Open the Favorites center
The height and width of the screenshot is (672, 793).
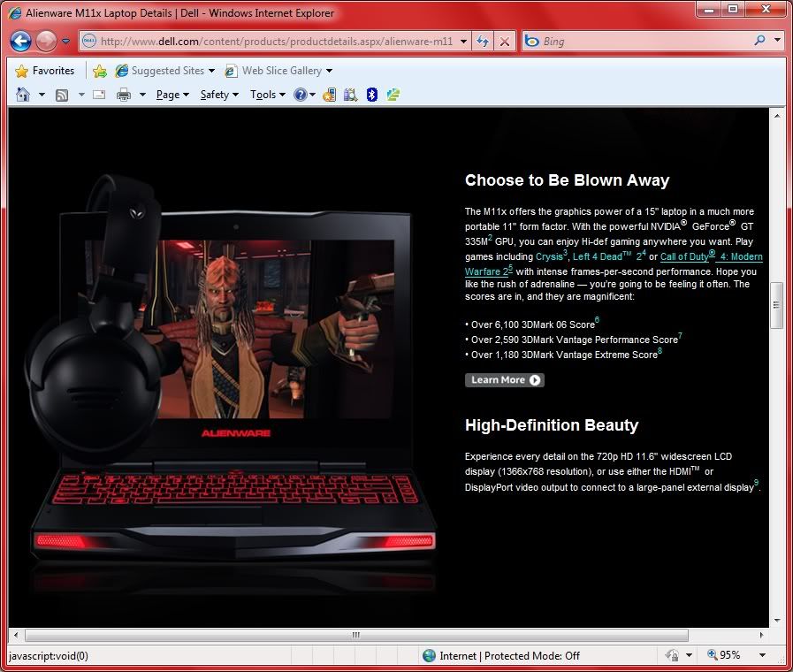click(44, 71)
